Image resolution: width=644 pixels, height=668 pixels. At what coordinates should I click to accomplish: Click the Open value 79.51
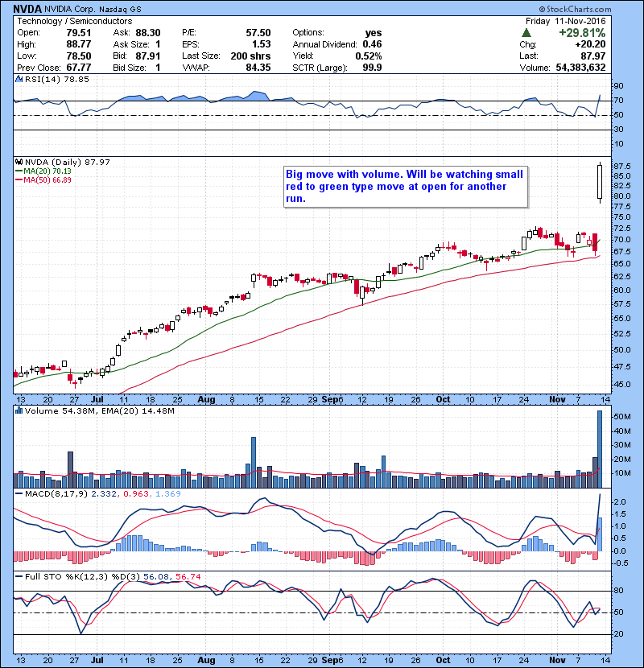pyautogui.click(x=78, y=33)
